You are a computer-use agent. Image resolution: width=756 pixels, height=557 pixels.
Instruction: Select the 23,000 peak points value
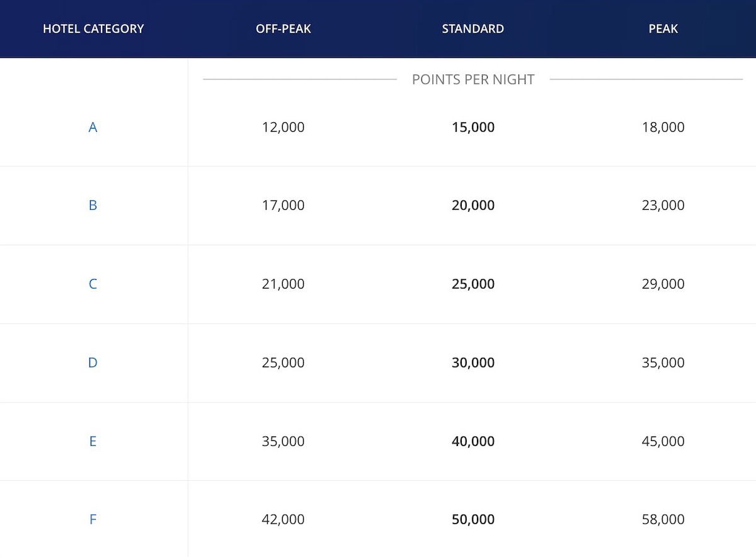663,205
